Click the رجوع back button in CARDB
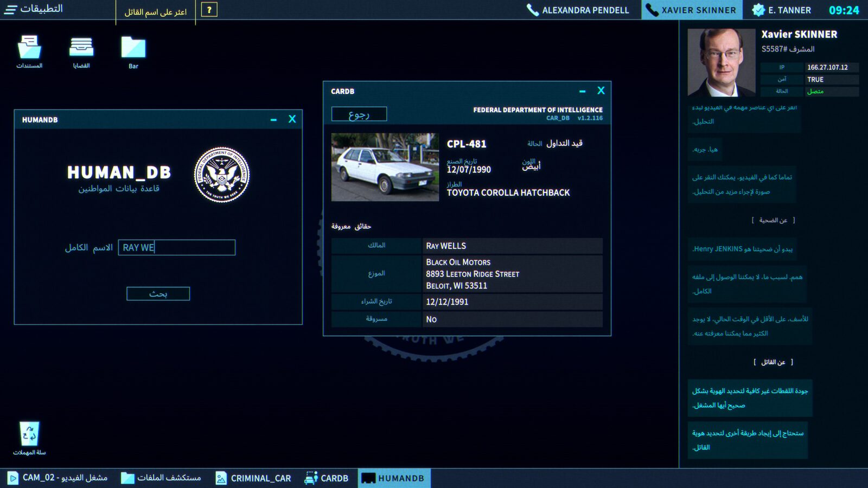The width and height of the screenshot is (868, 488). 359,114
